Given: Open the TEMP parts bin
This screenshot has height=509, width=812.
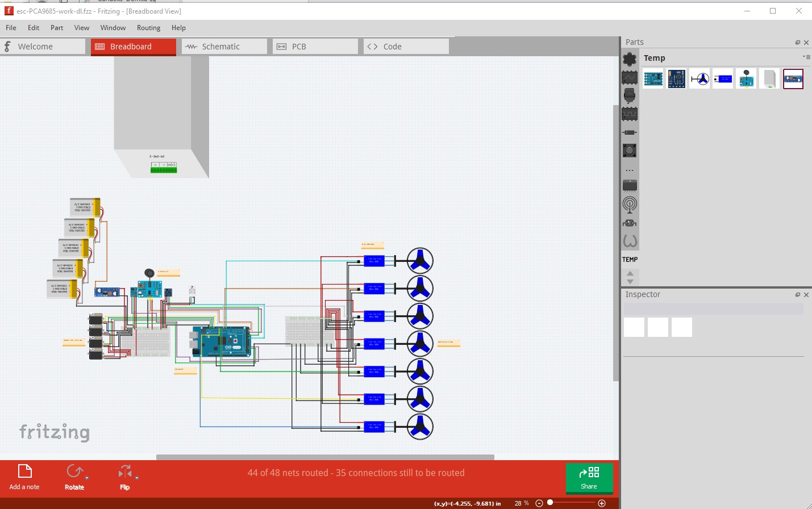Looking at the screenshot, I should click(630, 260).
